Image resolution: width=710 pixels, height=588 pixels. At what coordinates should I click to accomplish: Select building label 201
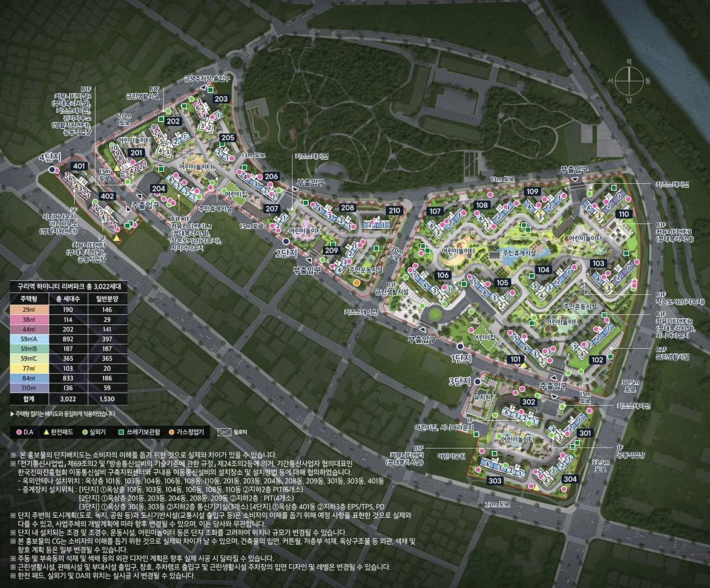tap(136, 153)
